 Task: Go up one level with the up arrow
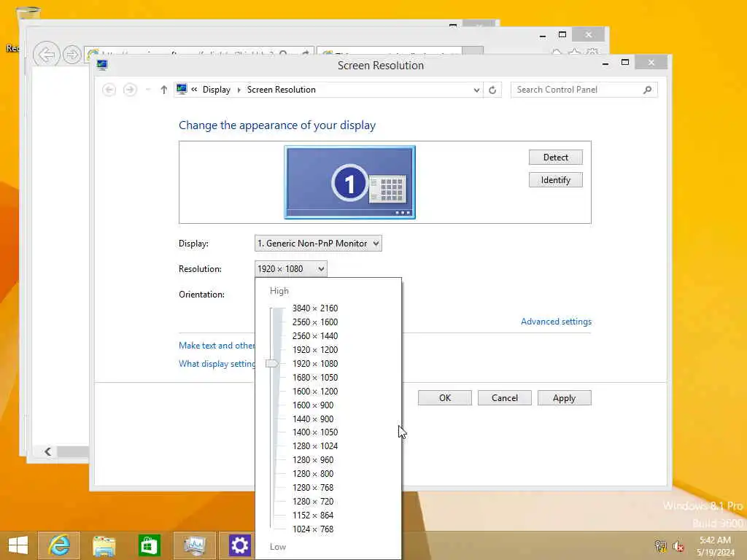[164, 90]
